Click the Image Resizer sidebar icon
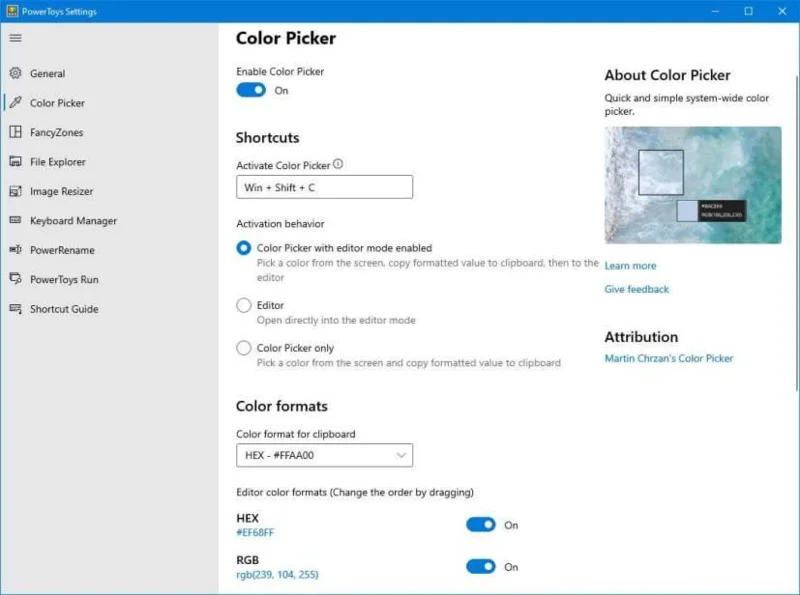This screenshot has width=800, height=595. click(15, 191)
